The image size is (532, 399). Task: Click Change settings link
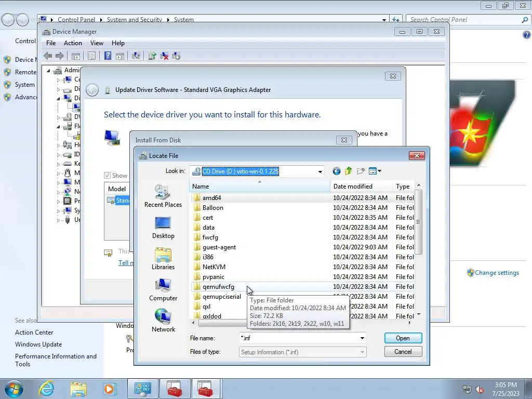tap(497, 272)
